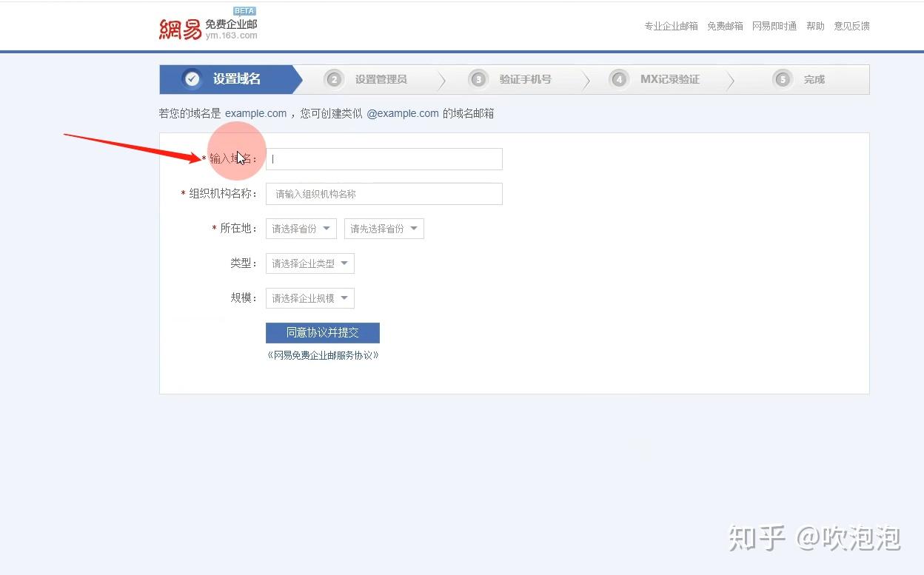Click the 免费企业邮 title text
Viewport: 924px width, 575px height.
(x=231, y=24)
